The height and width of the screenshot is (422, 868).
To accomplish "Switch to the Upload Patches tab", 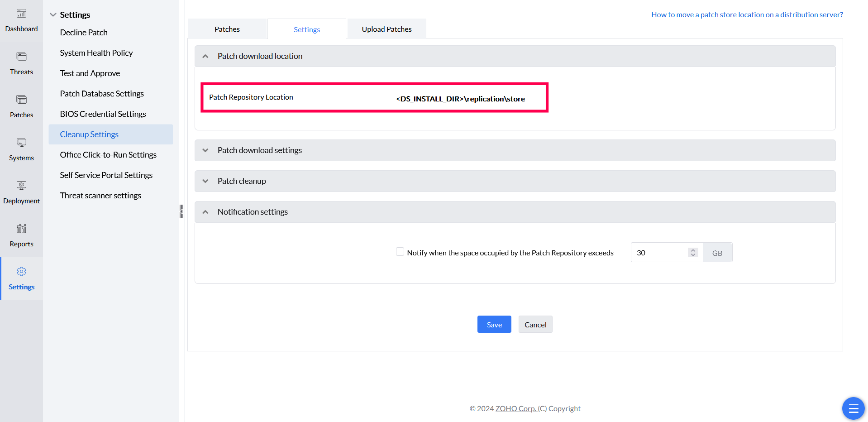I will tap(386, 29).
